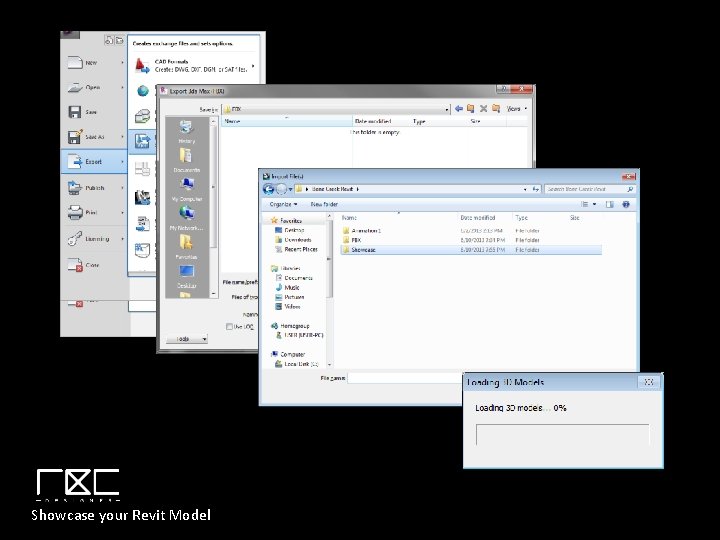Open Desktop place in Export dialog sidebar

pyautogui.click(x=186, y=276)
